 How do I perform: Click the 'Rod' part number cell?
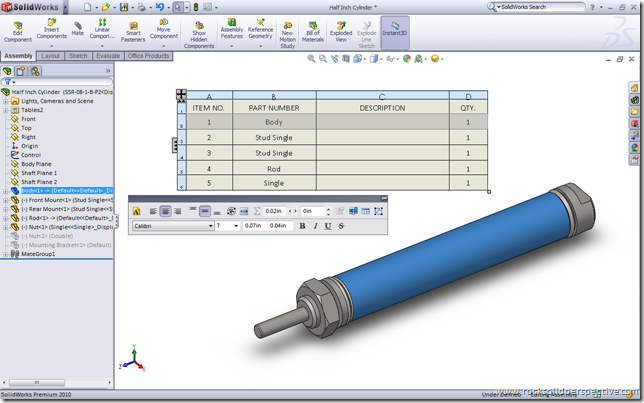pyautogui.click(x=274, y=169)
